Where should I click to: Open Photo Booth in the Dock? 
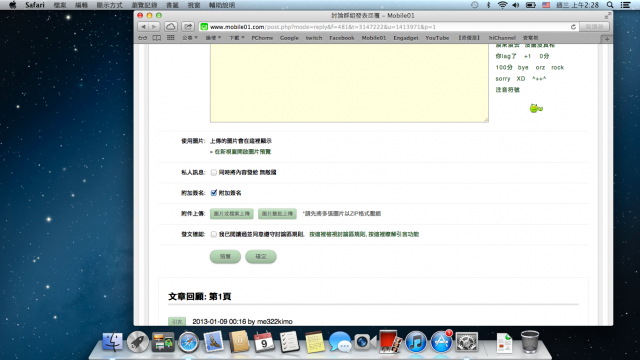(x=390, y=342)
